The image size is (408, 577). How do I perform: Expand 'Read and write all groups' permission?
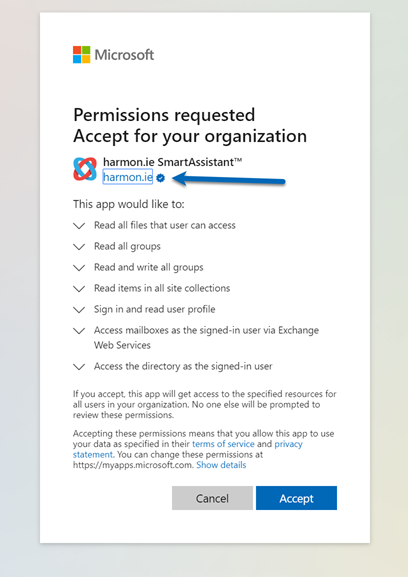(x=79, y=268)
